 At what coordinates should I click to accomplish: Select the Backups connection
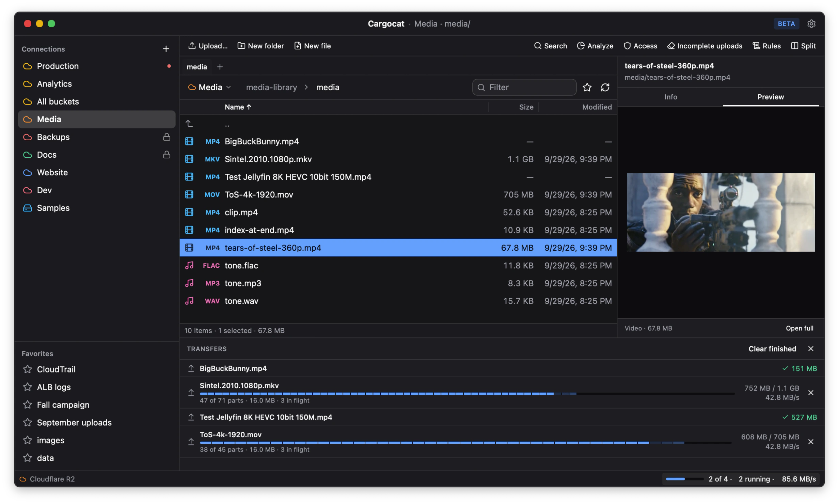(x=97, y=137)
